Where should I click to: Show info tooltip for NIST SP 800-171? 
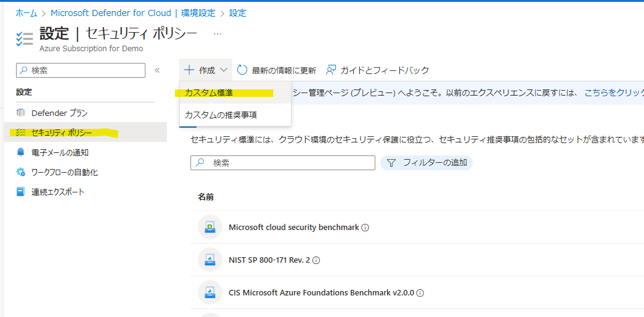pos(316,260)
